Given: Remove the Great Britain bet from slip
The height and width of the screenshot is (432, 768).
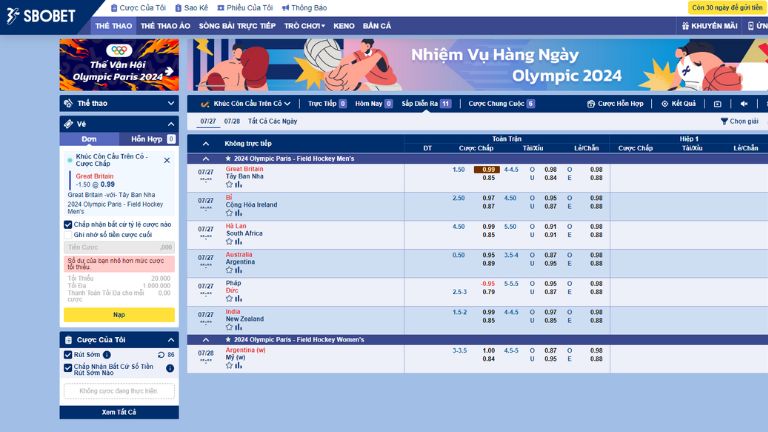Looking at the screenshot, I should coord(167,160).
